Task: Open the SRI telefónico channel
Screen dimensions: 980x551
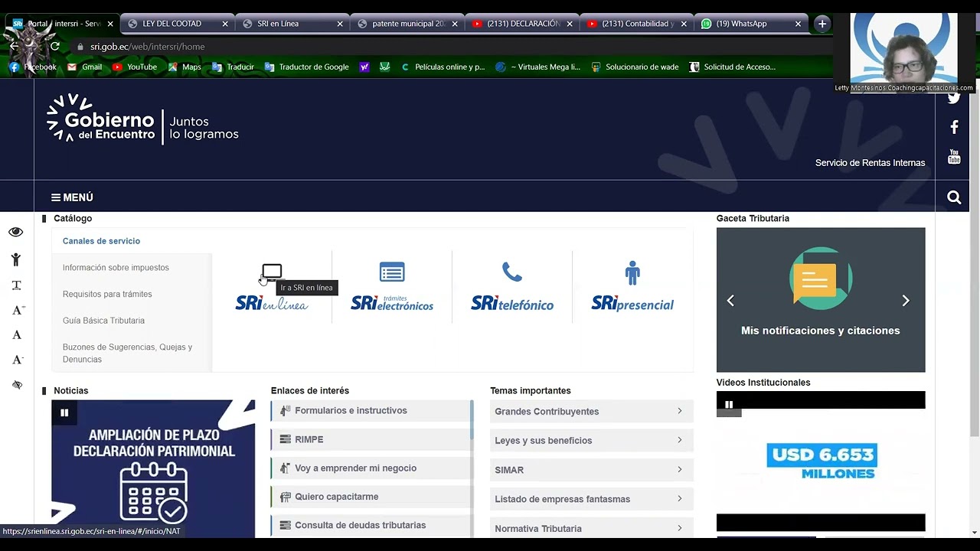Action: [512, 288]
